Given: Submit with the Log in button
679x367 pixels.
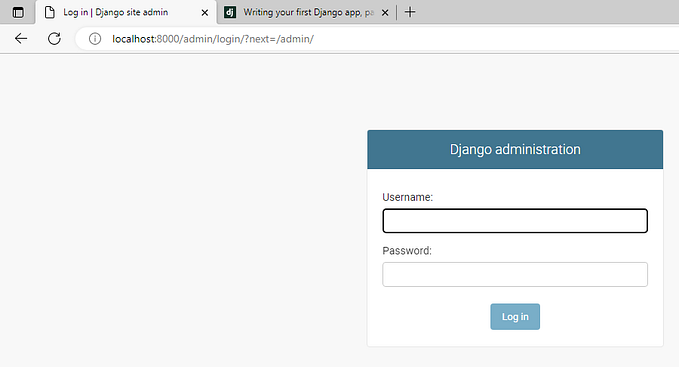Looking at the screenshot, I should pyautogui.click(x=515, y=317).
